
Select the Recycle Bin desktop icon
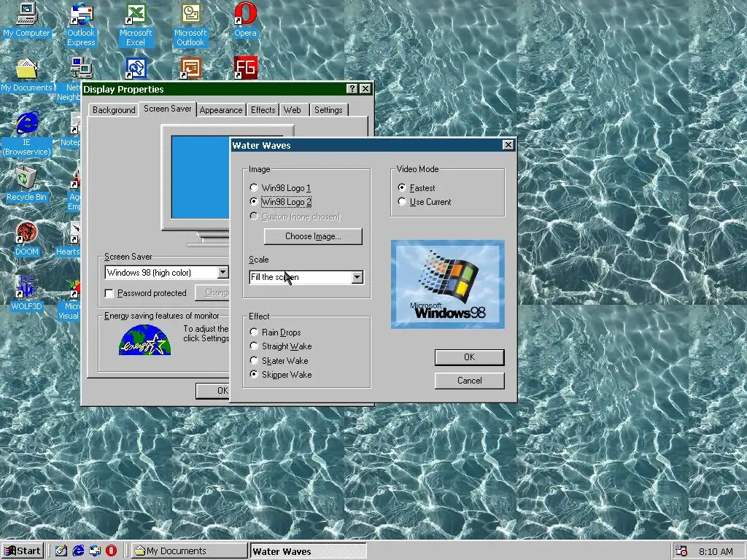[x=27, y=184]
